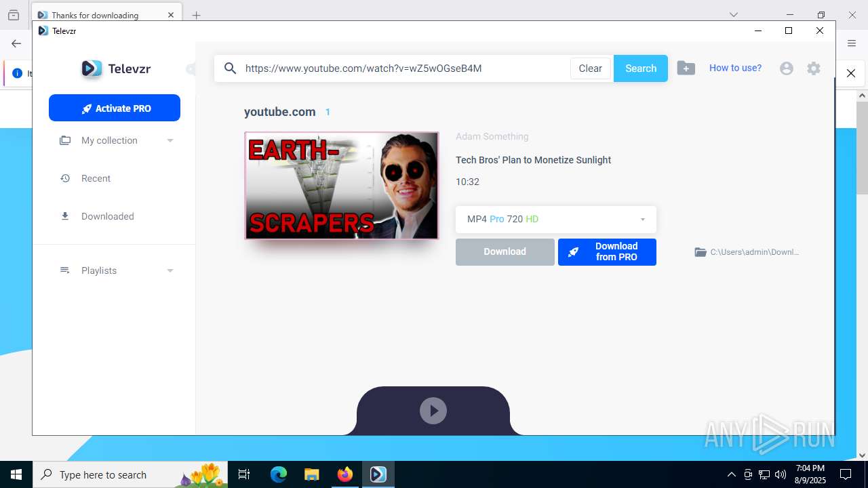Play the video with the bottom play button

pos(433,410)
